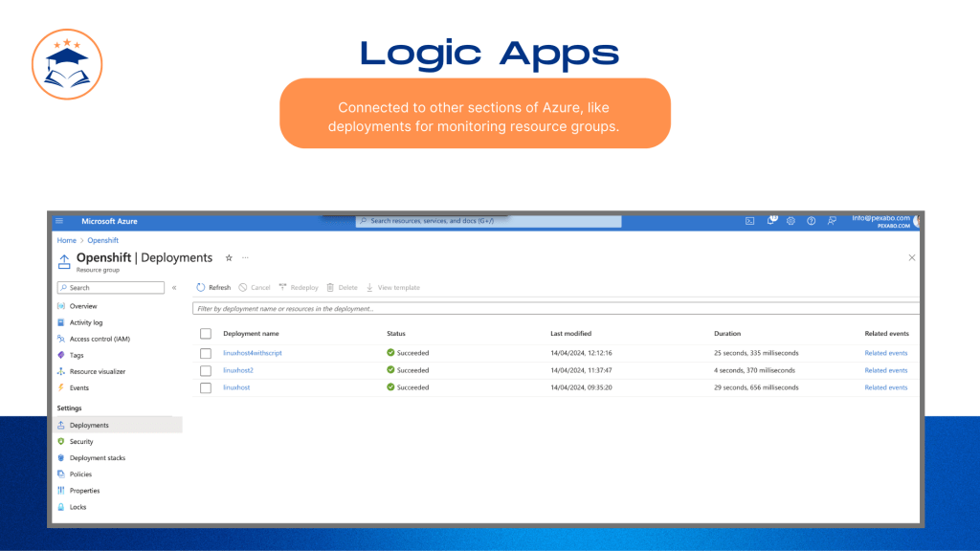Click the Related events column header
This screenshot has height=551, width=980.
[x=886, y=334]
